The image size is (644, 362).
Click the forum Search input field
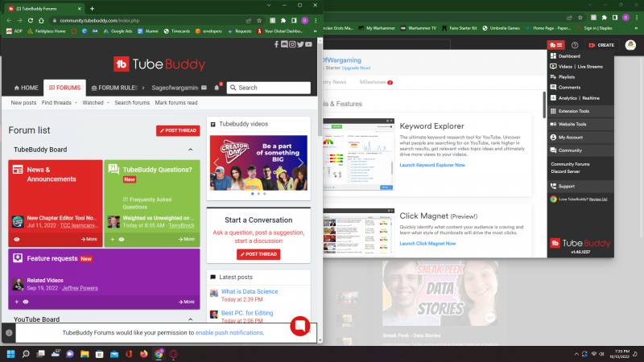coord(270,88)
